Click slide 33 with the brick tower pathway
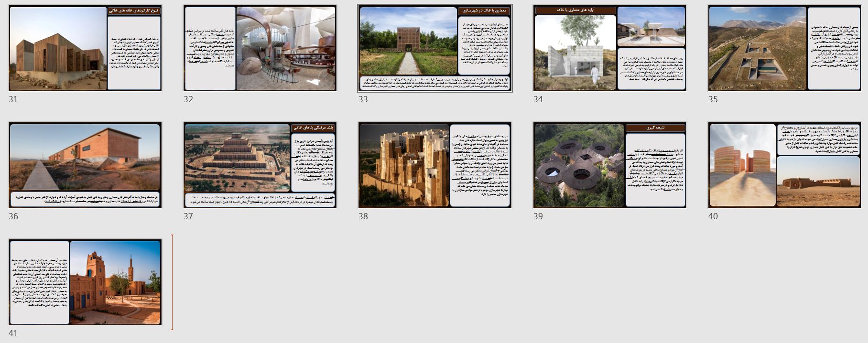Viewport: 868px width, 343px height. click(435, 48)
